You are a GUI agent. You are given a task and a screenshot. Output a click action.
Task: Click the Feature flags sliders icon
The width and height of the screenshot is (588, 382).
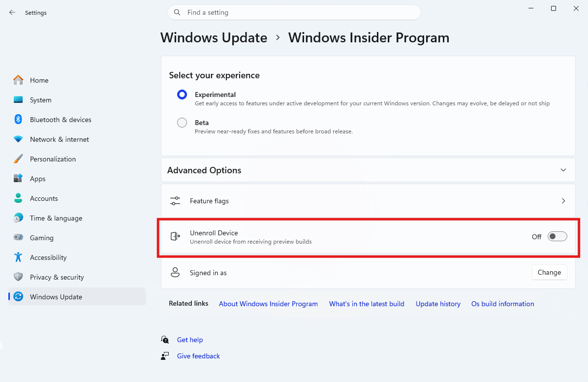[175, 201]
